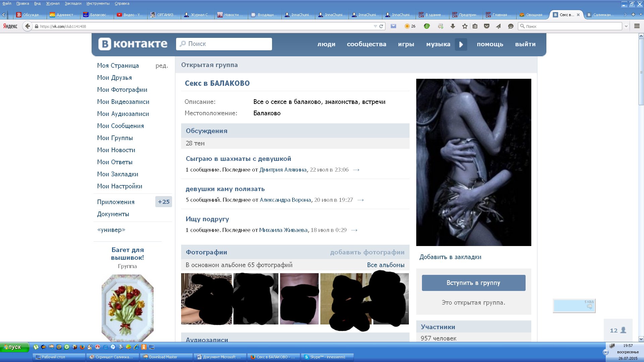Viewport: 644px width, 362px height.
Task: Click the reload page icon
Action: point(381,26)
